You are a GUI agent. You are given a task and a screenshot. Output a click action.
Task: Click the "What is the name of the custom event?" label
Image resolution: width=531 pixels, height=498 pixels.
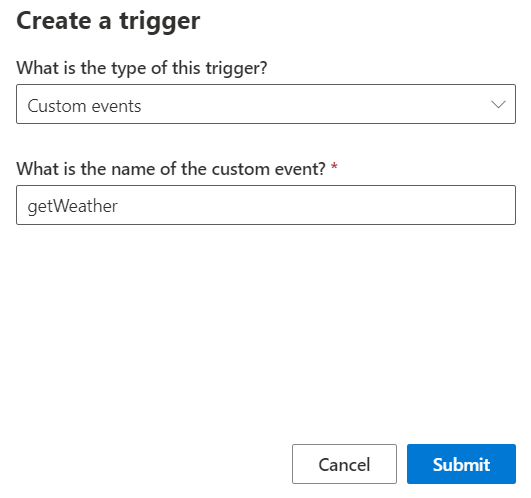click(x=171, y=169)
